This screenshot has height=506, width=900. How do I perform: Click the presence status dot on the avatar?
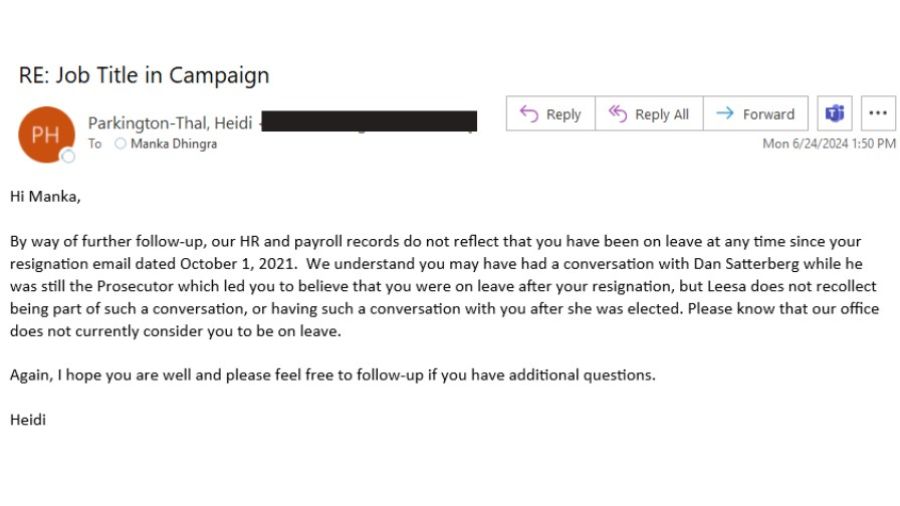point(68,156)
